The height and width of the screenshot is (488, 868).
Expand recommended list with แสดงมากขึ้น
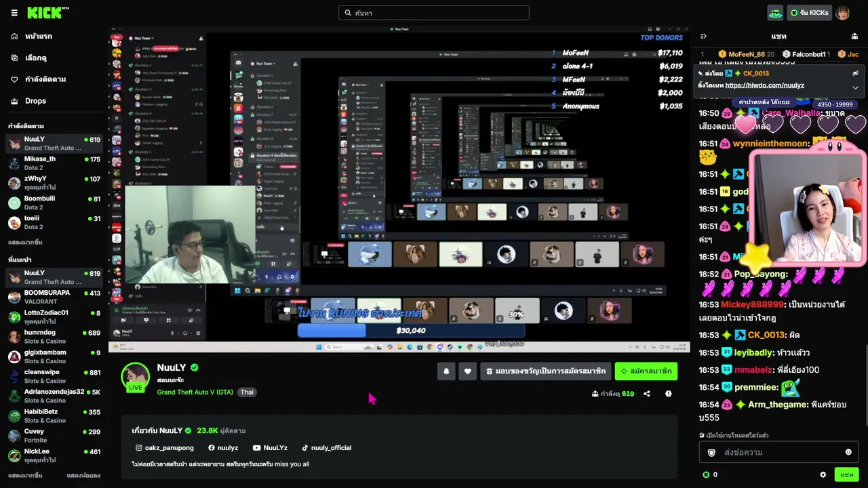tap(25, 475)
